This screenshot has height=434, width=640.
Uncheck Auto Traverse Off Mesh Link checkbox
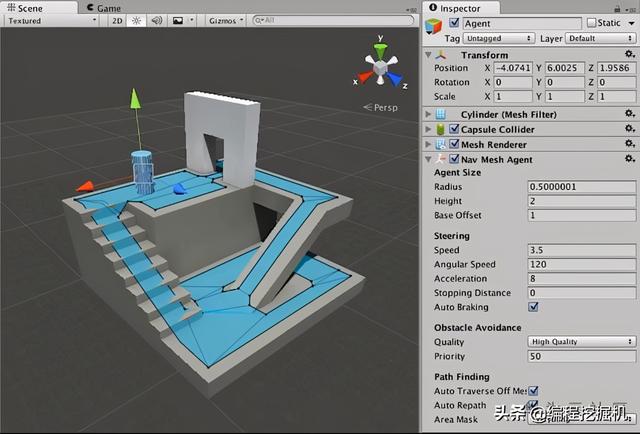pos(533,391)
